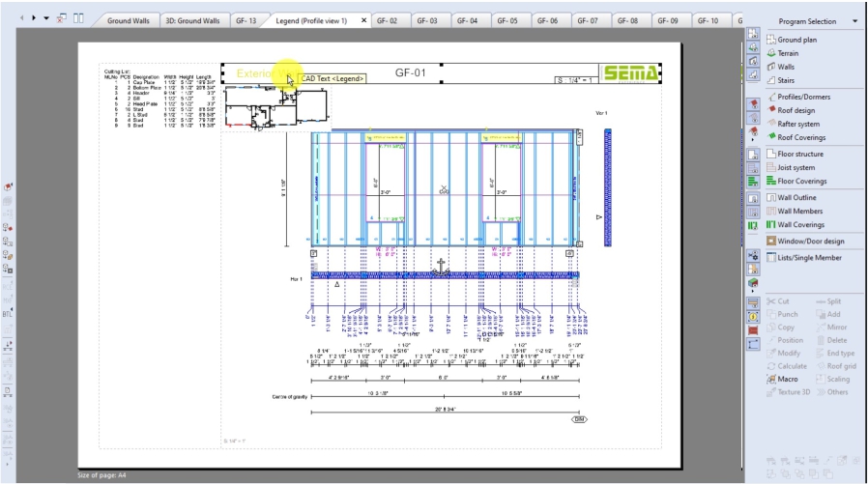This screenshot has height=484, width=868.
Task: Click the Window/Door design icon
Action: (771, 241)
